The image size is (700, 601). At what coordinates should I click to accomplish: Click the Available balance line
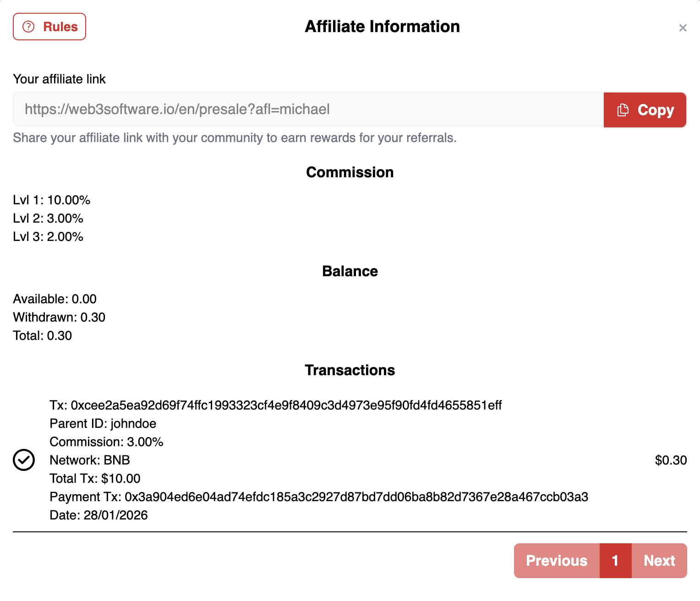point(55,299)
